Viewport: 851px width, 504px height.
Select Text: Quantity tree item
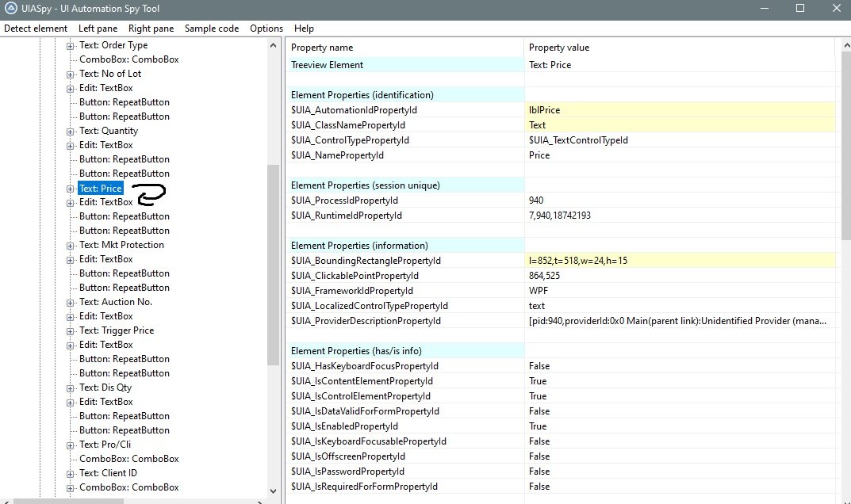pos(109,130)
